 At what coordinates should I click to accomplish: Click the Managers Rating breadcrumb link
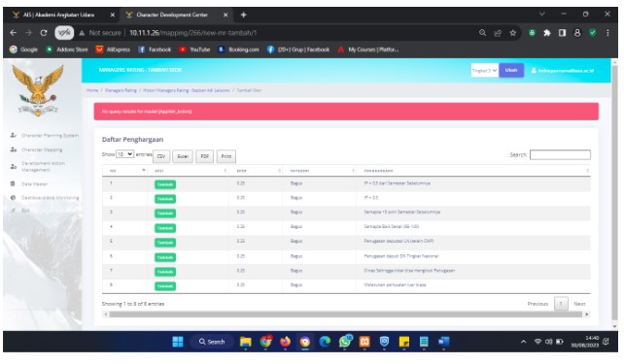121,90
